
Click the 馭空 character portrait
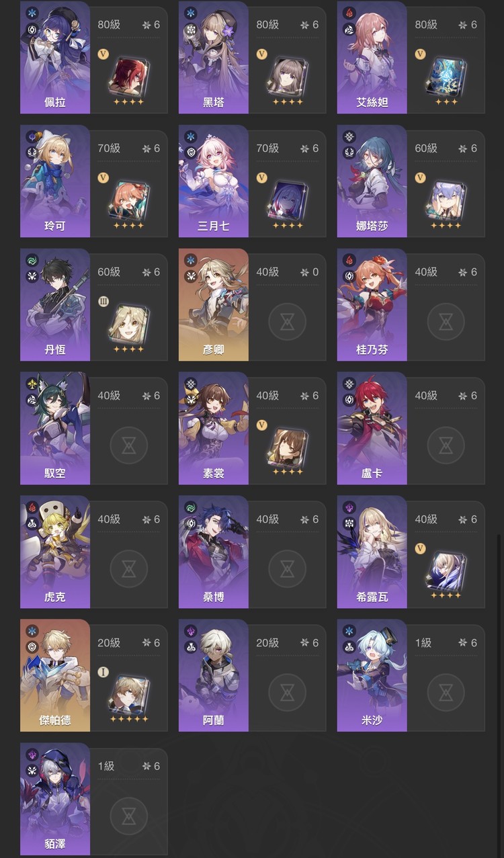pyautogui.click(x=55, y=428)
